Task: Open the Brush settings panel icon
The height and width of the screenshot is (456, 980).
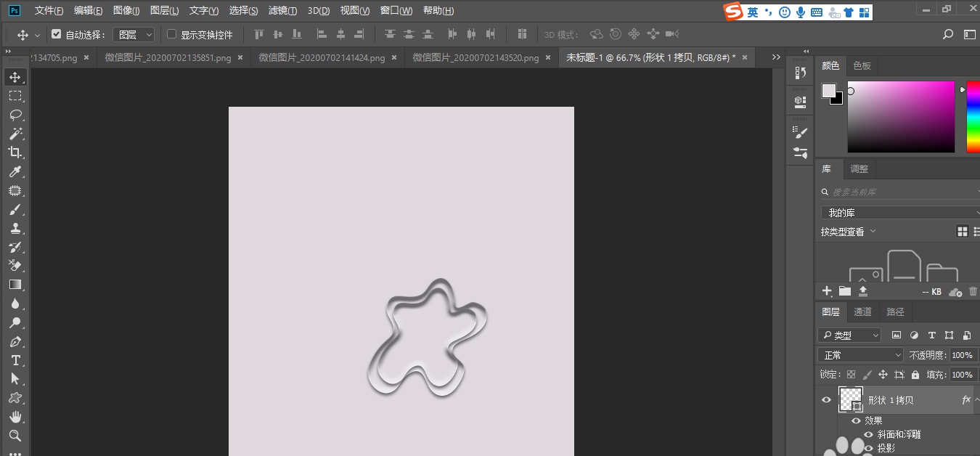Action: [801, 132]
